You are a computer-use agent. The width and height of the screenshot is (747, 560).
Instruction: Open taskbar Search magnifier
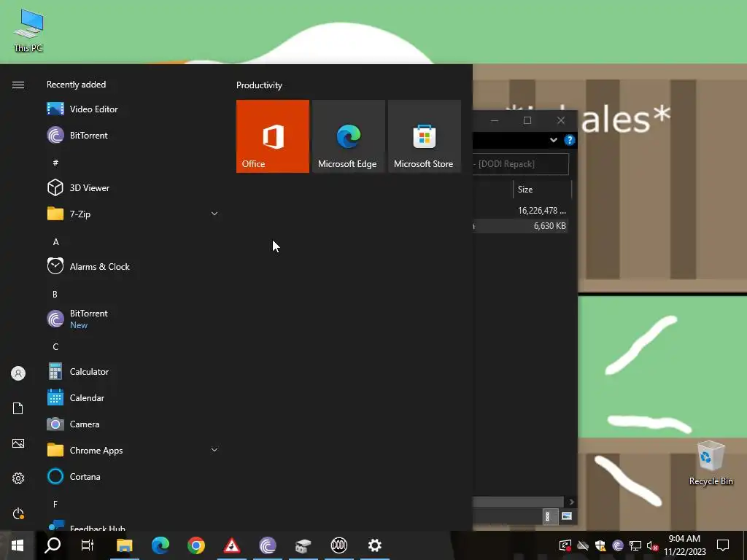click(x=53, y=545)
